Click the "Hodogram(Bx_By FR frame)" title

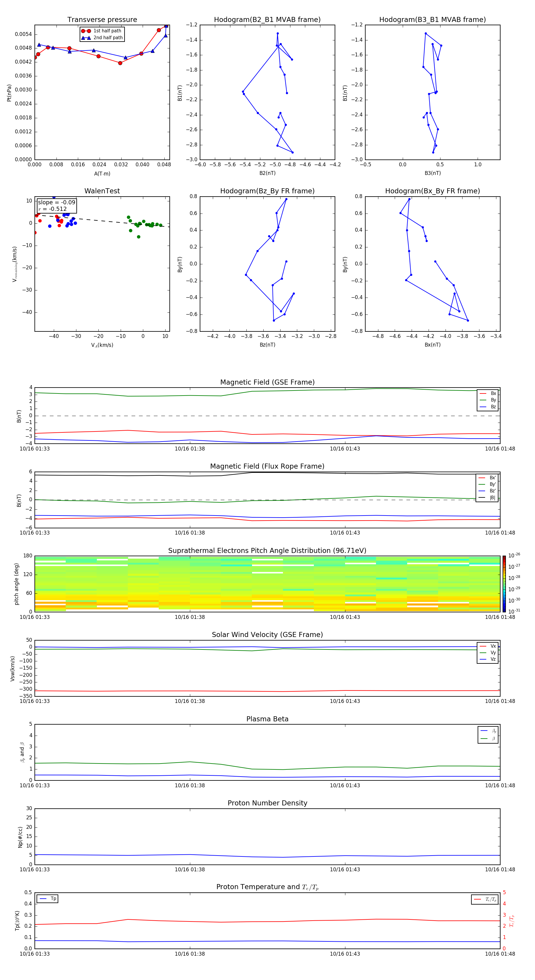432,191
